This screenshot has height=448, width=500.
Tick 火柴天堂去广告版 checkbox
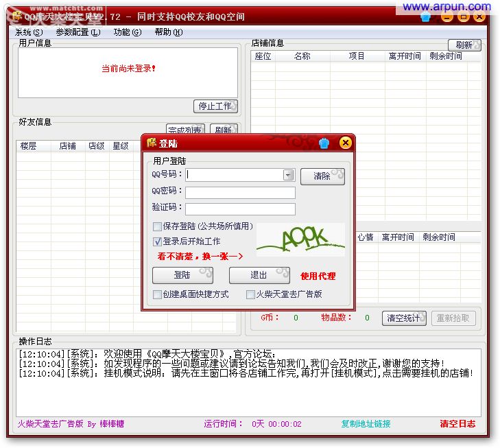[x=250, y=294]
